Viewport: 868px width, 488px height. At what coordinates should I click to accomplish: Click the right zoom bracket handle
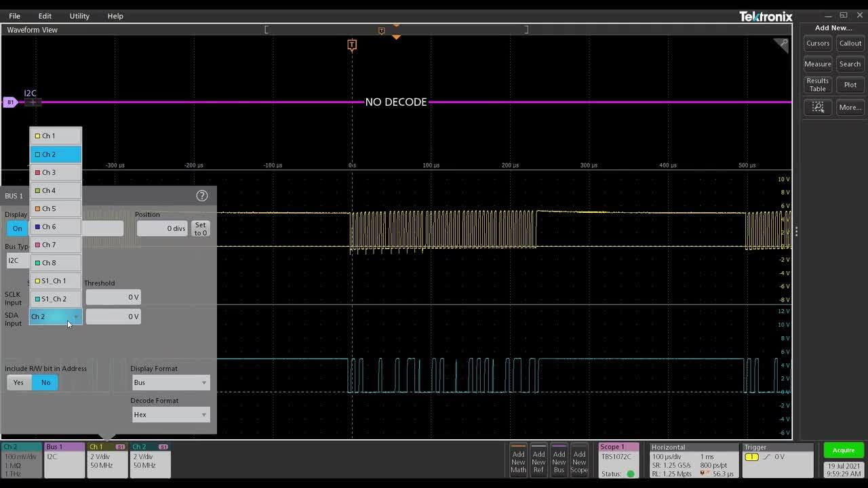point(526,29)
